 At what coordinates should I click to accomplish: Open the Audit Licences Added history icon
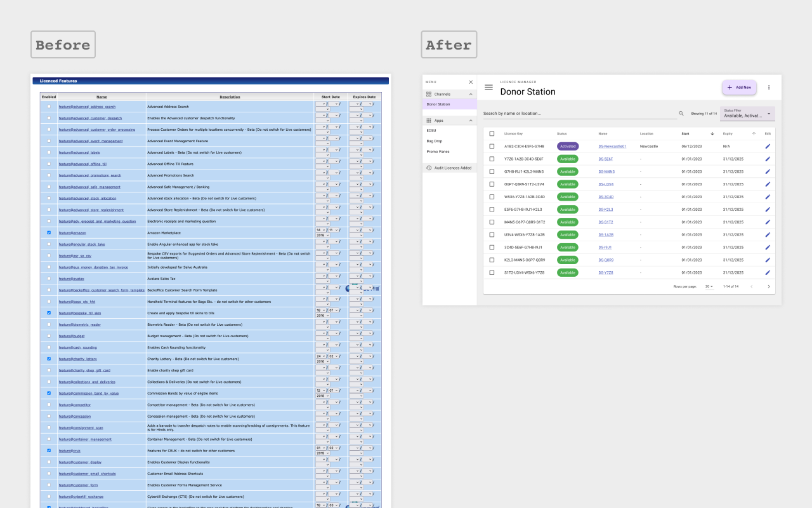(430, 168)
